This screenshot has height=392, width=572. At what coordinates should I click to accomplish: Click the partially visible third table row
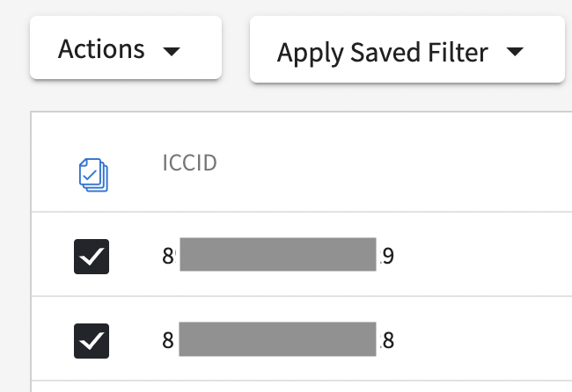point(302,387)
